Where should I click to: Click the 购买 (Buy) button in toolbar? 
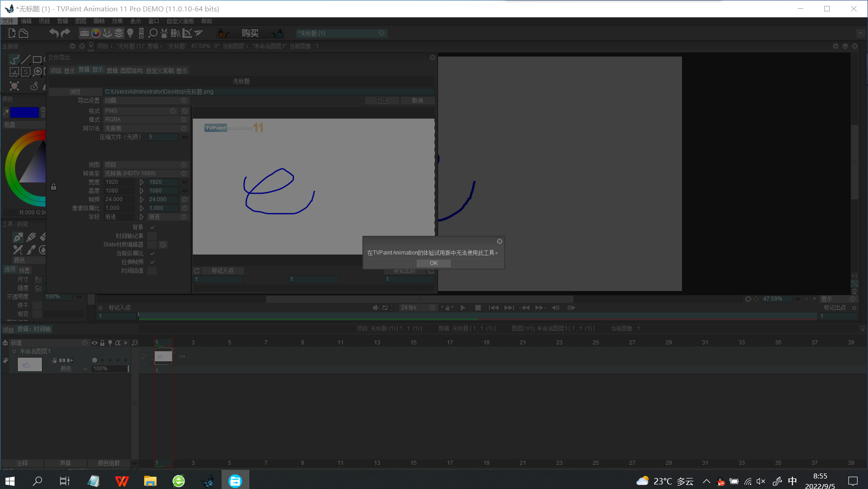coord(250,33)
